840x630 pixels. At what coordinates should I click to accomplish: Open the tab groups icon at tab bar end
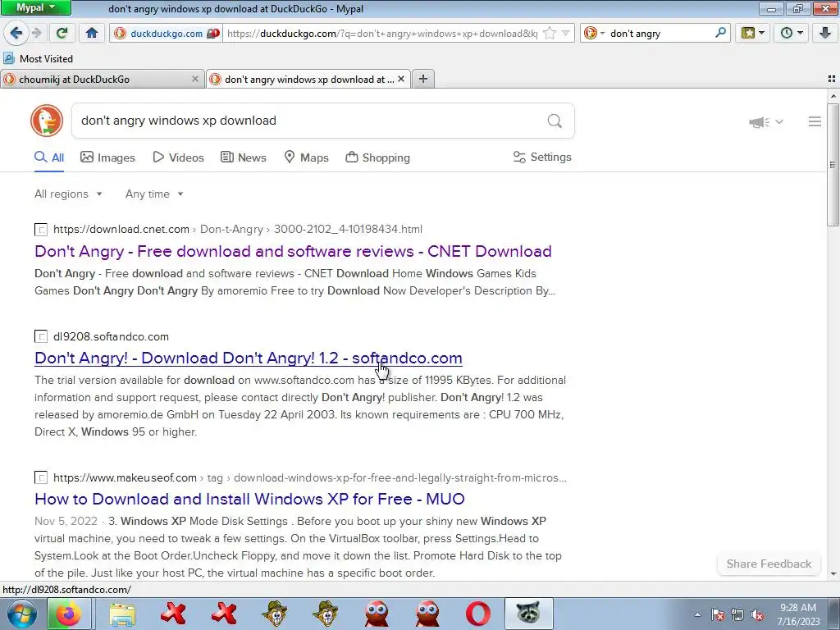pyautogui.click(x=832, y=80)
